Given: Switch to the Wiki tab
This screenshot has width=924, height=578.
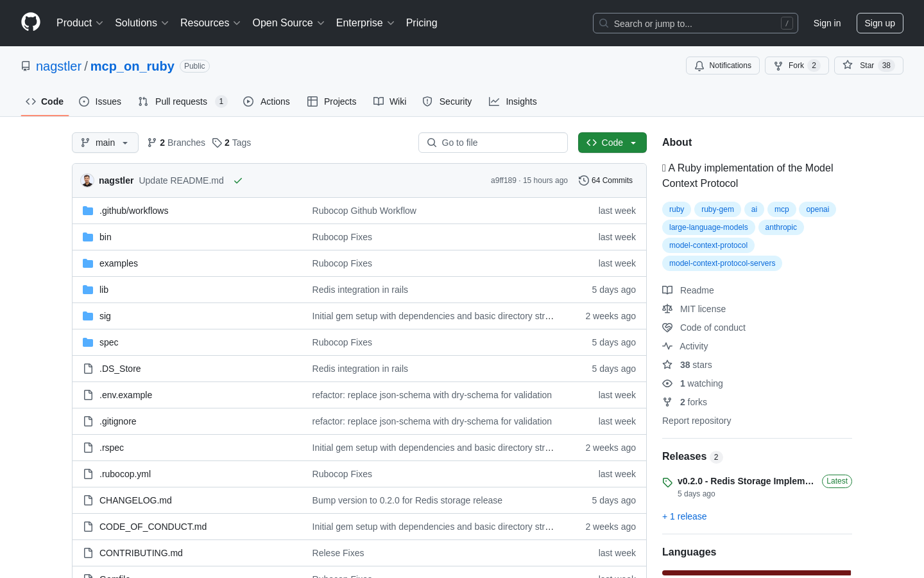Looking at the screenshot, I should coord(390,101).
